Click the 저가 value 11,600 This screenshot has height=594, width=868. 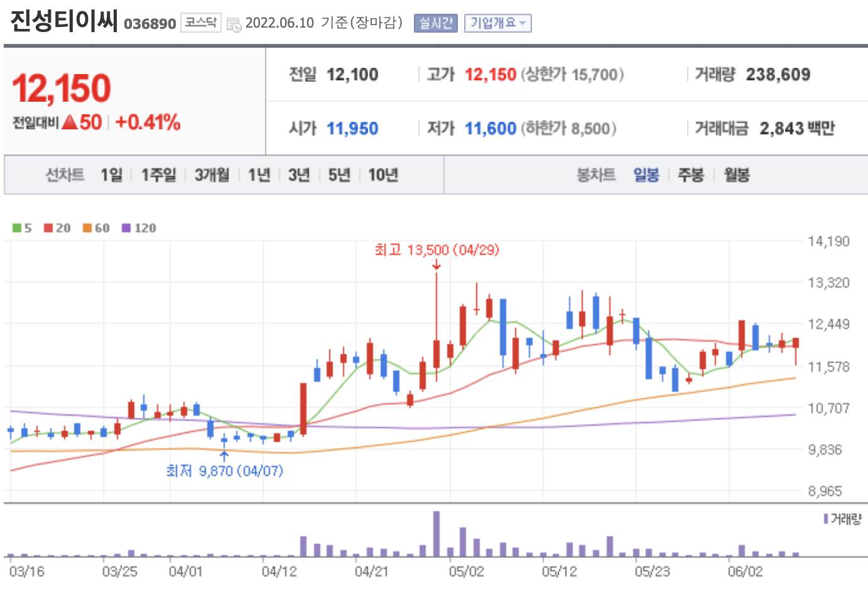[x=491, y=129]
